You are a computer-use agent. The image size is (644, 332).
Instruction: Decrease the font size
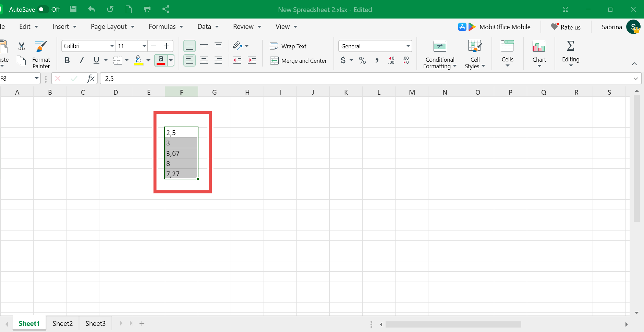[x=154, y=46]
